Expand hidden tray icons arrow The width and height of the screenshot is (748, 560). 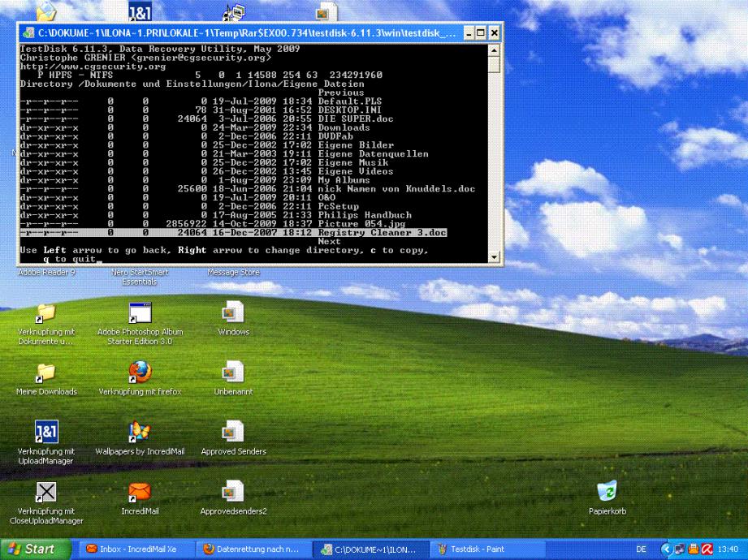(667, 549)
